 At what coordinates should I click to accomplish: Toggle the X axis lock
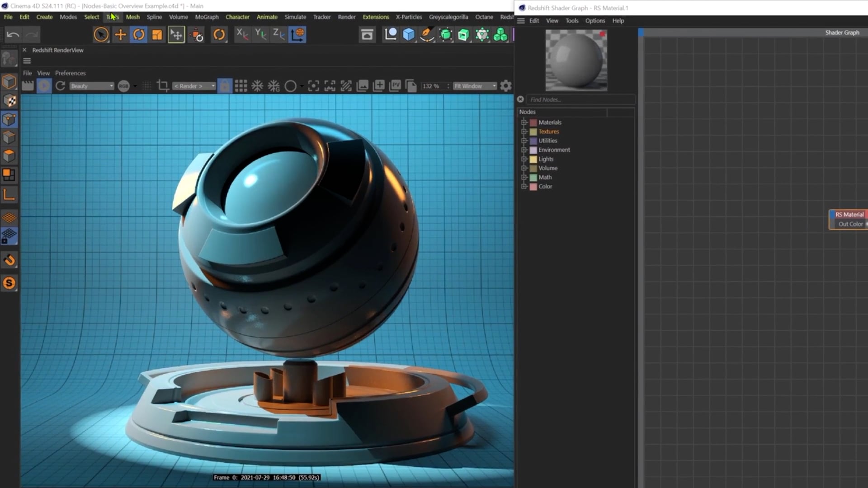click(x=242, y=34)
